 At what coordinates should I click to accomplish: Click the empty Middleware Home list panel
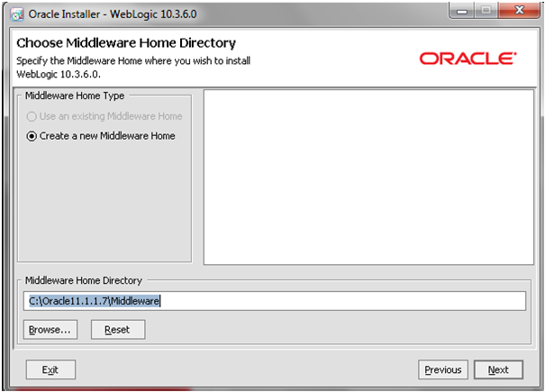(x=368, y=177)
